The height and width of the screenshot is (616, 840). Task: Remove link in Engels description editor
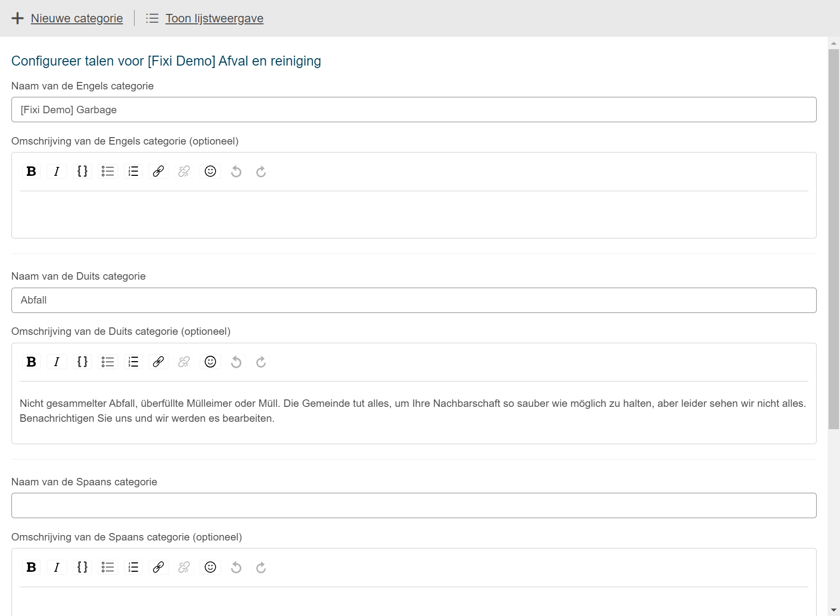(184, 171)
